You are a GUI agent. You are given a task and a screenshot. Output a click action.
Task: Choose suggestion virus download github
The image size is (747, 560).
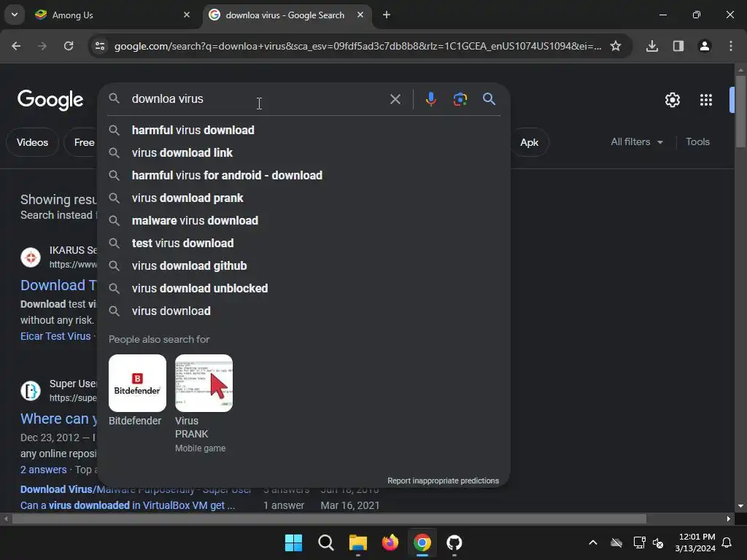tap(304, 265)
